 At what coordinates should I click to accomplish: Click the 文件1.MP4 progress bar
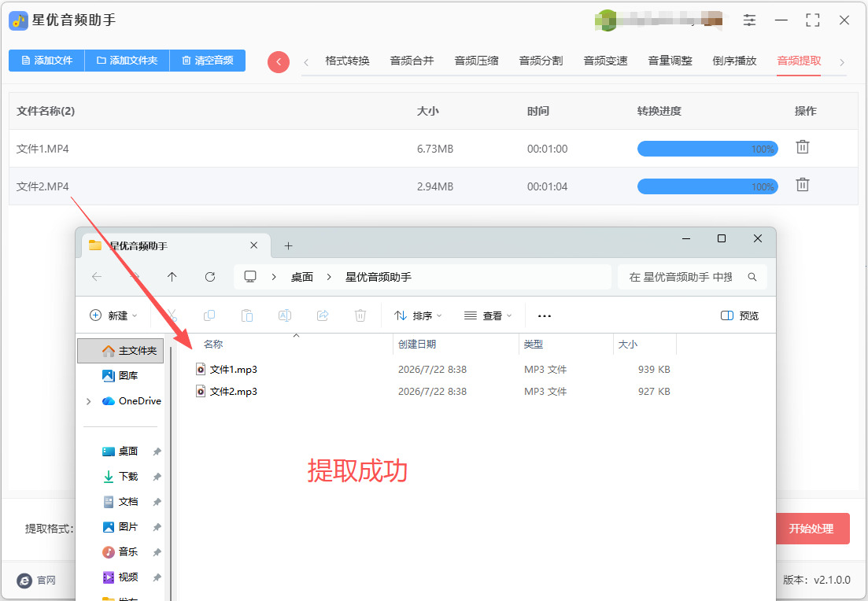pos(707,149)
